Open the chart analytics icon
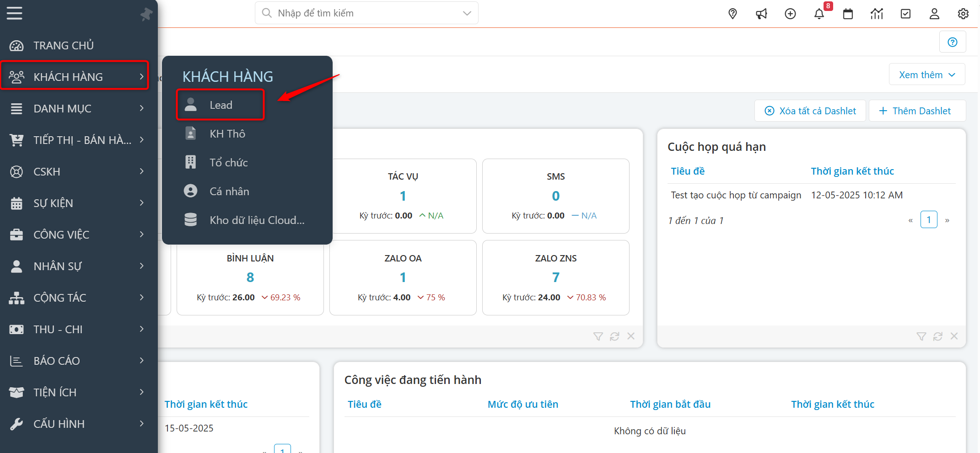This screenshot has height=453, width=980. [877, 14]
